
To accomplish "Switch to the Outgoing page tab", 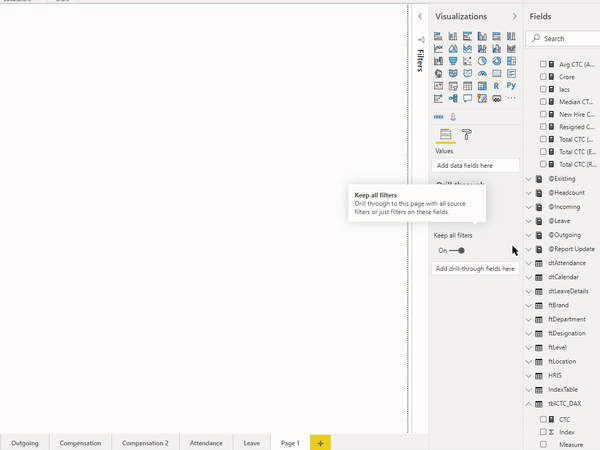I will point(24,443).
